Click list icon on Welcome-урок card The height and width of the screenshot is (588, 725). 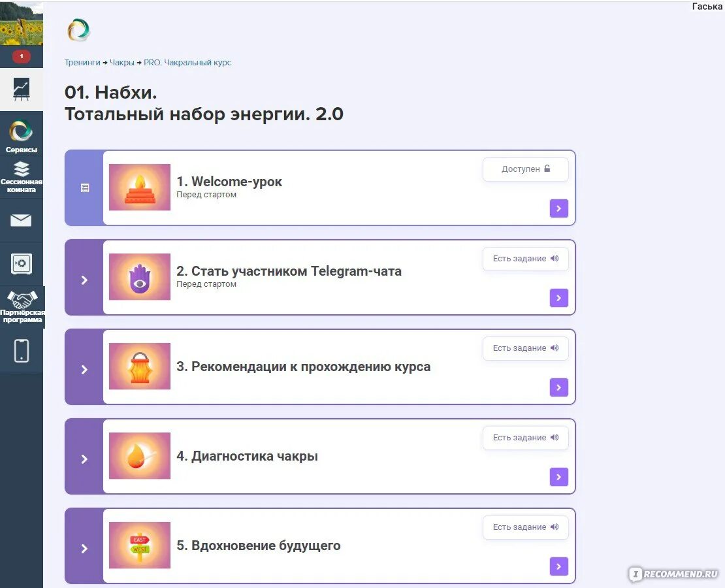pyautogui.click(x=85, y=188)
